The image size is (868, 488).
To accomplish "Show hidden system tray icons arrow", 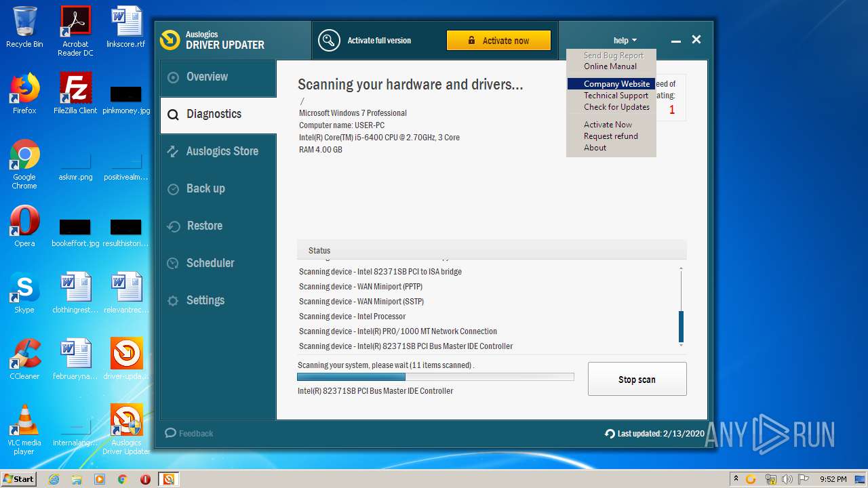I will [x=736, y=479].
